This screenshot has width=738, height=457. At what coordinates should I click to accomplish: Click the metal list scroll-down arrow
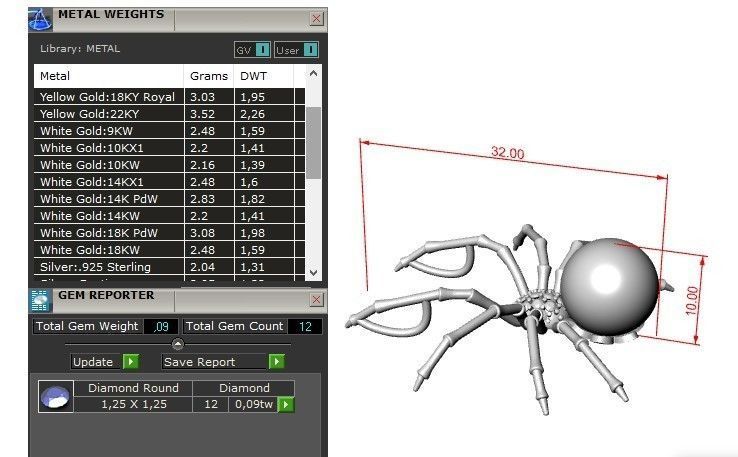[x=313, y=273]
